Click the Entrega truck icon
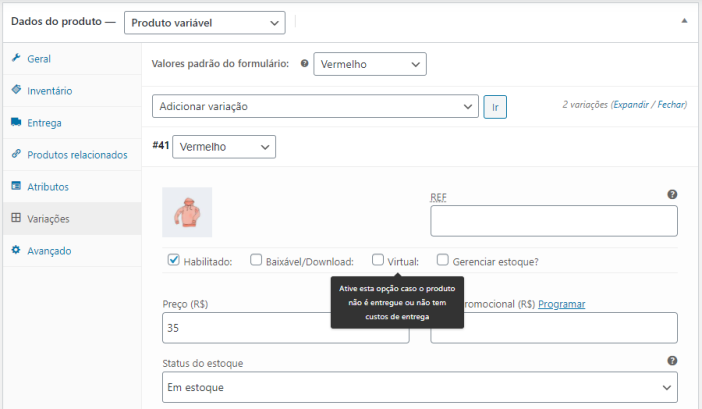Screen dimensions: 702x409 click(x=16, y=123)
